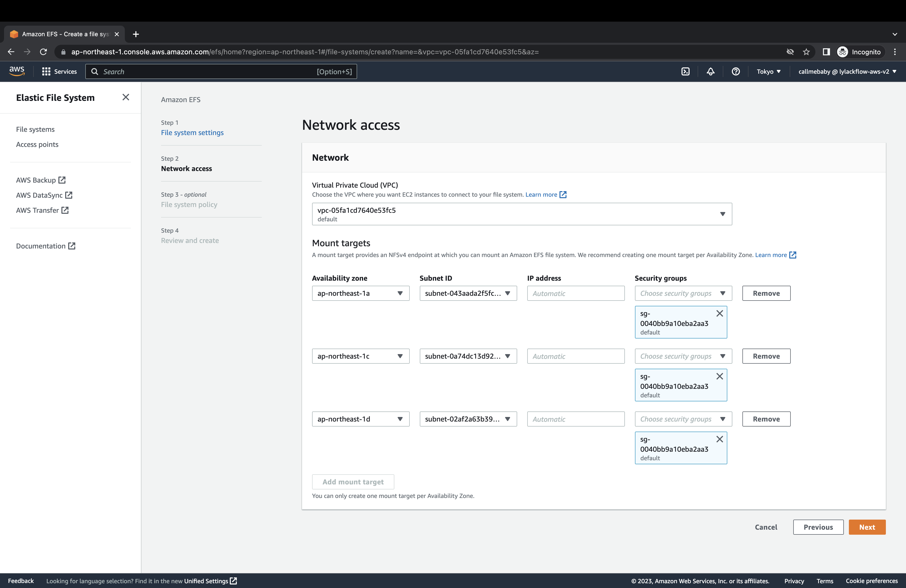The image size is (906, 588).
Task: Remove the ap-northeast-1c mount target
Action: [x=766, y=356]
